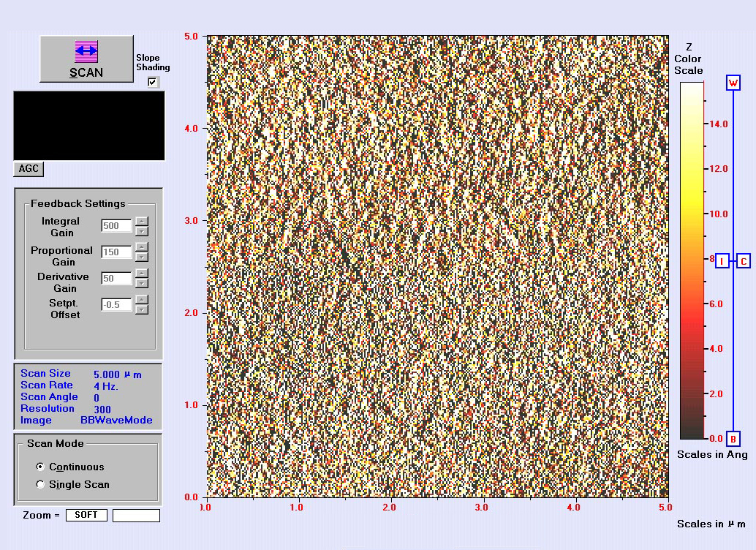Toggle the Slope Shading checkbox
756x550 pixels.
click(153, 82)
